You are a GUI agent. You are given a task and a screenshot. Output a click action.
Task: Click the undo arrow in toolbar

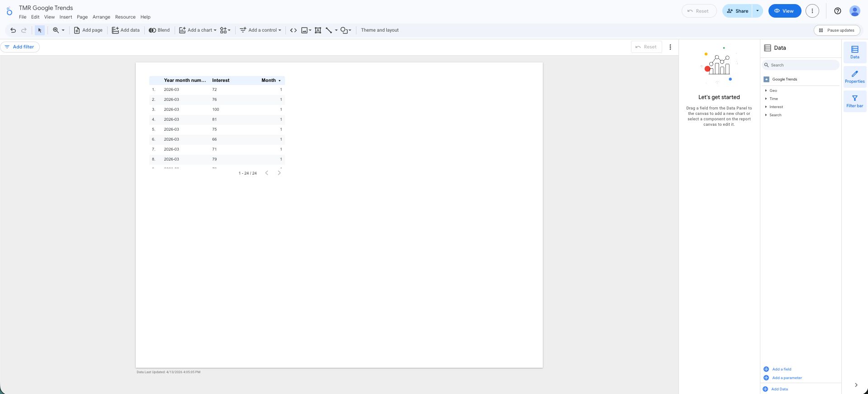pyautogui.click(x=13, y=30)
